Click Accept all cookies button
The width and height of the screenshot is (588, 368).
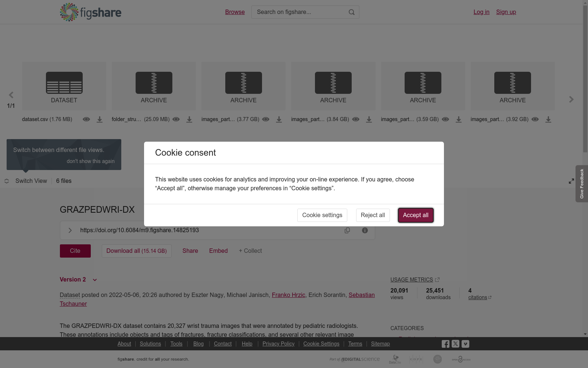click(416, 215)
